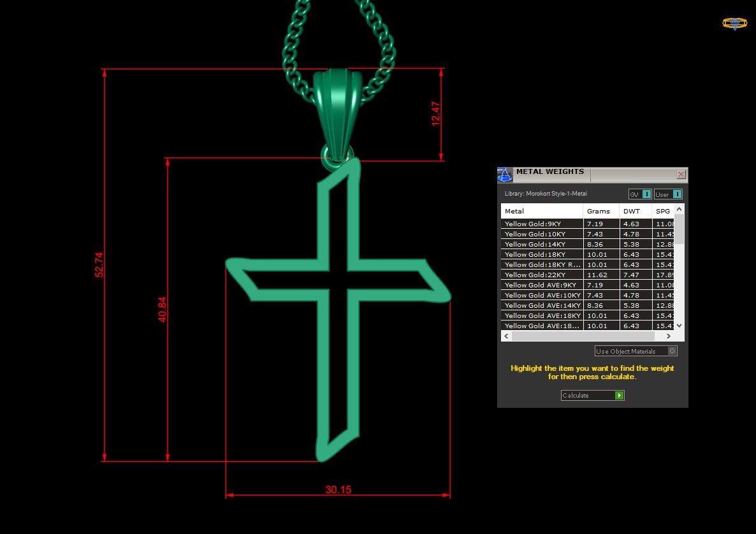Click the 52.74 height dimension label
Viewport: 756px width, 534px height.
pyautogui.click(x=99, y=265)
